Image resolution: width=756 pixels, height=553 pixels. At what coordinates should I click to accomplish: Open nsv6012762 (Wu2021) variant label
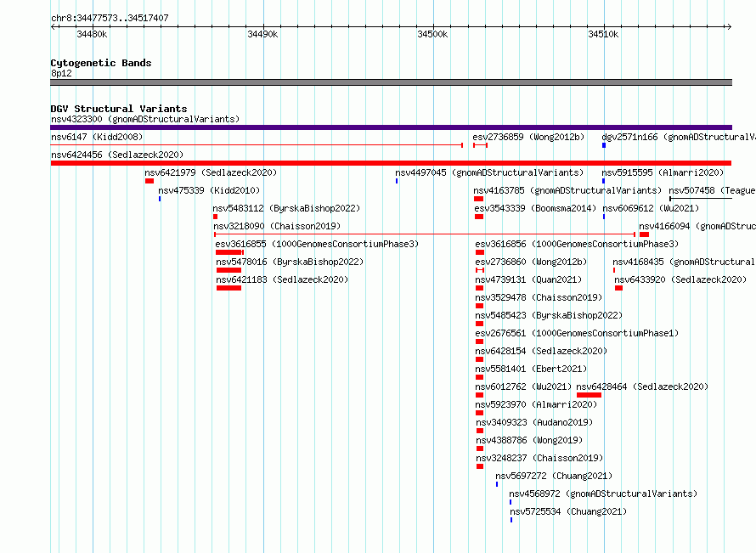pyautogui.click(x=523, y=387)
